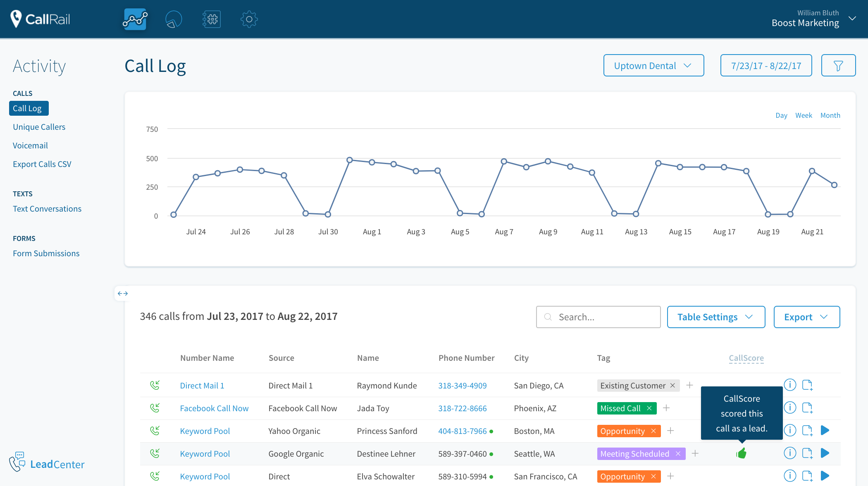Open the Table Settings dropdown
This screenshot has height=486, width=868.
click(x=716, y=317)
